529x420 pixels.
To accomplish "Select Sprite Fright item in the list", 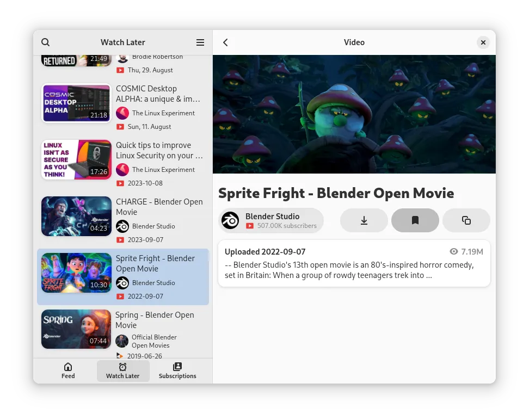I will 159,263.
